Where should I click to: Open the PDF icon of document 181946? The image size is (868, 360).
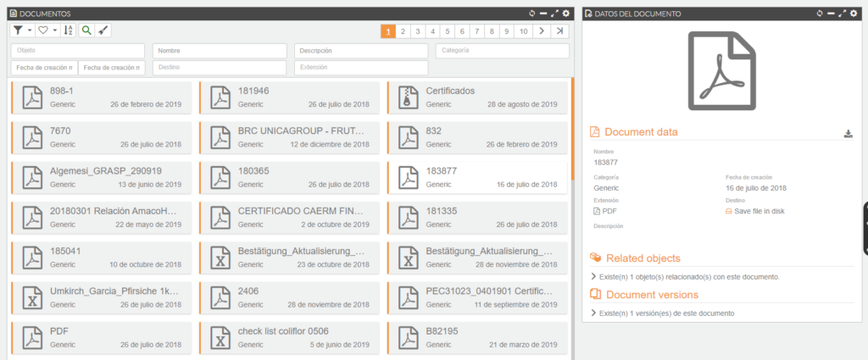(221, 98)
